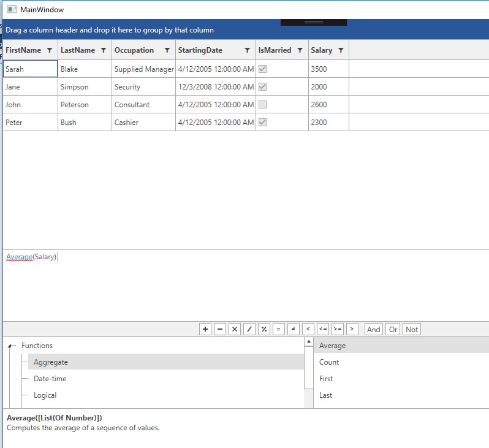The image size is (489, 448).
Task: Toggle IsMarried checkbox for Peter Bush
Action: (263, 123)
